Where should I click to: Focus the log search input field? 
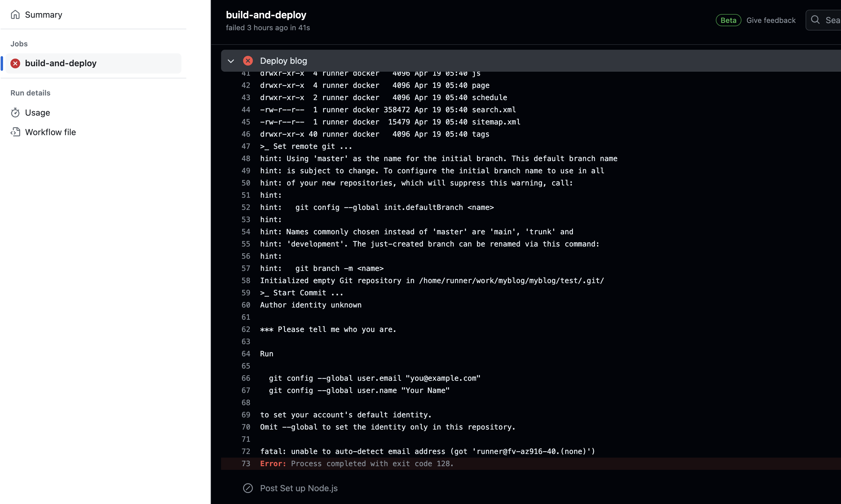pyautogui.click(x=832, y=20)
